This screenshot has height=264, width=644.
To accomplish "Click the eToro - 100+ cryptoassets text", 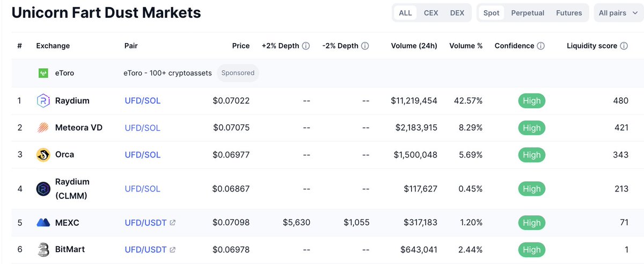I will (x=167, y=73).
